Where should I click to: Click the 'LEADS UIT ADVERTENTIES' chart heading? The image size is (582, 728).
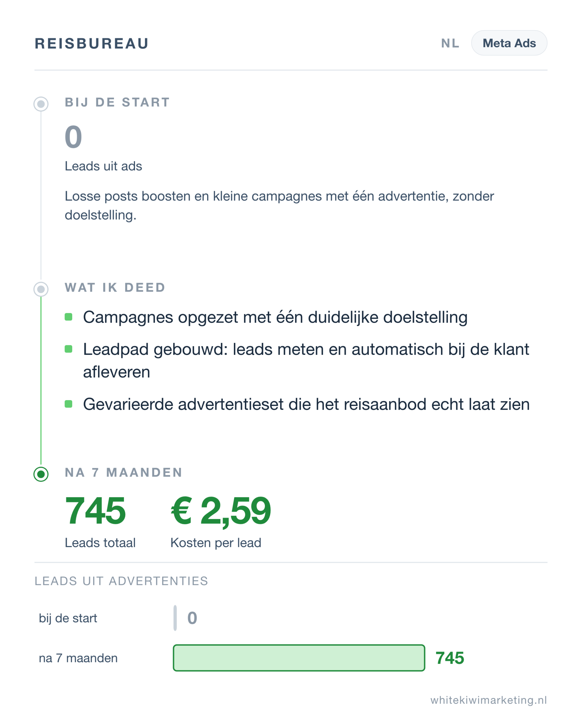tap(121, 581)
